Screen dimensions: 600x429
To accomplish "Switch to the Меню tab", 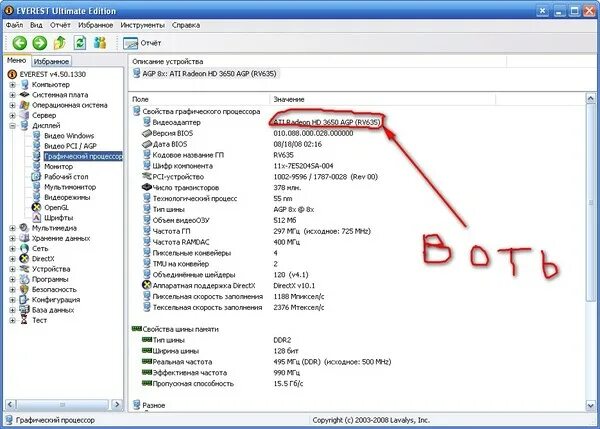I will (x=16, y=60).
